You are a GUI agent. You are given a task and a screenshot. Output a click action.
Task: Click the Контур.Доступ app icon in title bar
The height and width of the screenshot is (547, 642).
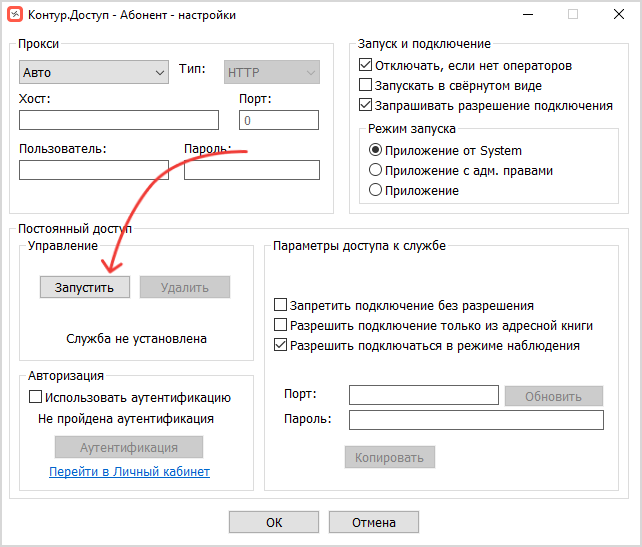point(15,15)
